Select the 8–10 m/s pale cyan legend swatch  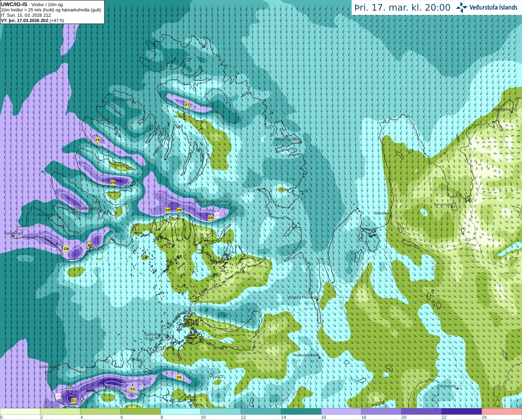click(181, 411)
